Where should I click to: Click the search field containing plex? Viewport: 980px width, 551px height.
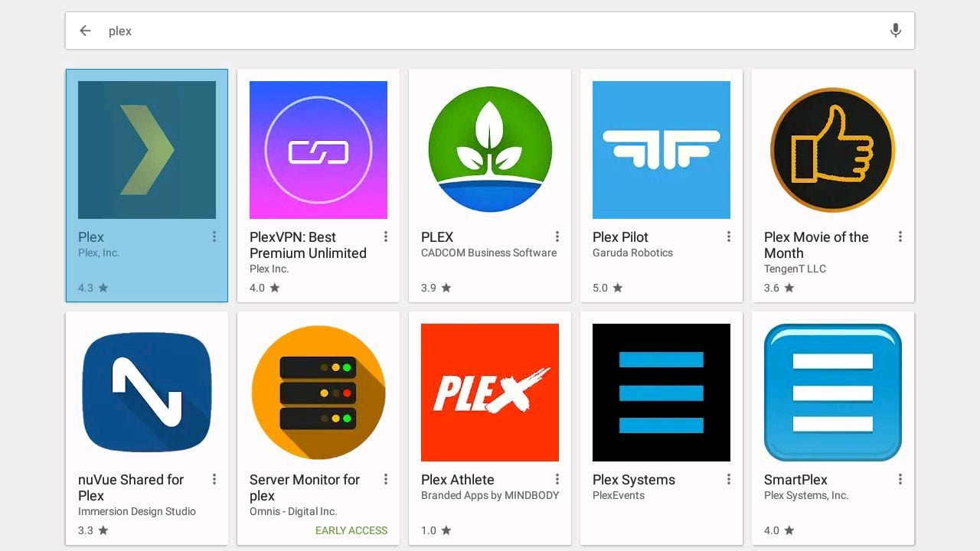[490, 31]
